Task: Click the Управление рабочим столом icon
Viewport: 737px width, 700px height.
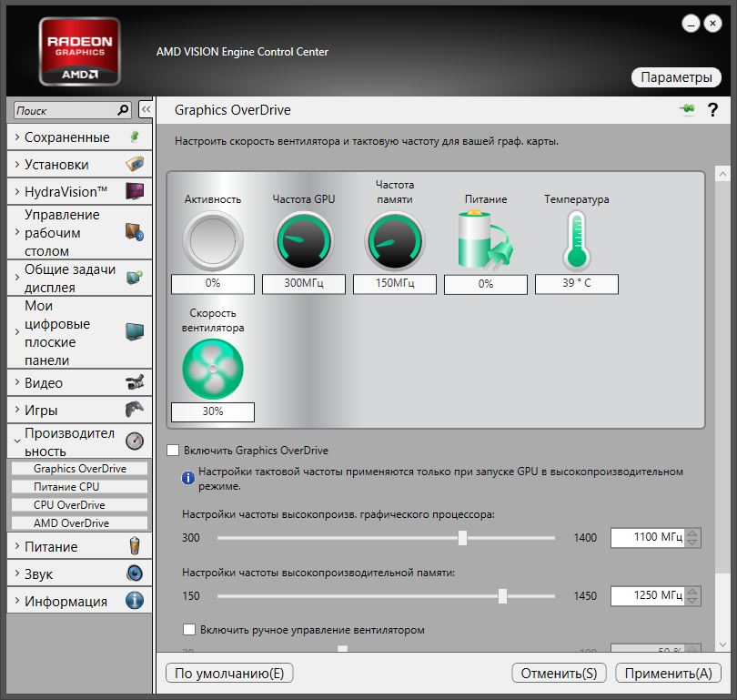Action: (135, 232)
